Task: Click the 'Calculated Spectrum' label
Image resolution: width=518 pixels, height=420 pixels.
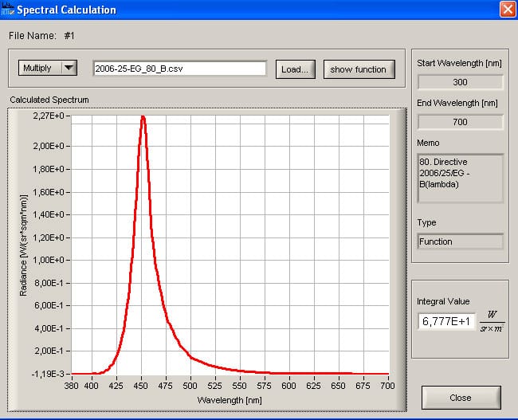Action: [49, 100]
